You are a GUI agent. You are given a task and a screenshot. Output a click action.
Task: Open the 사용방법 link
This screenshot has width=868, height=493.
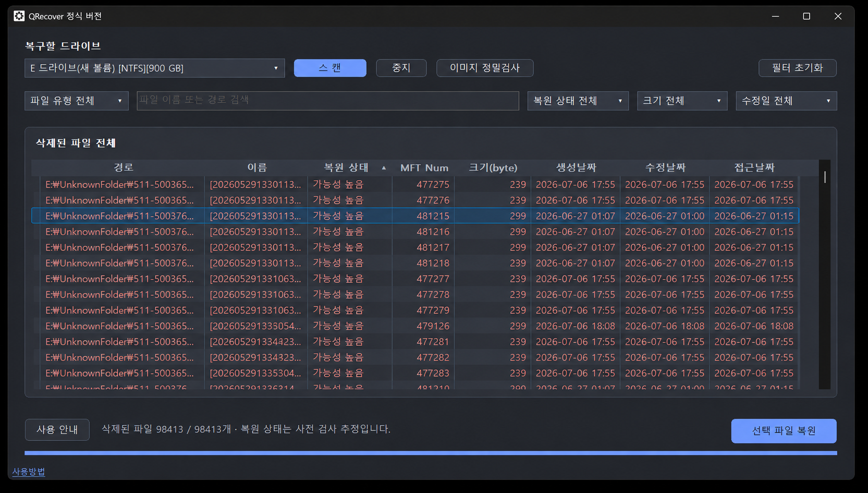pos(29,472)
